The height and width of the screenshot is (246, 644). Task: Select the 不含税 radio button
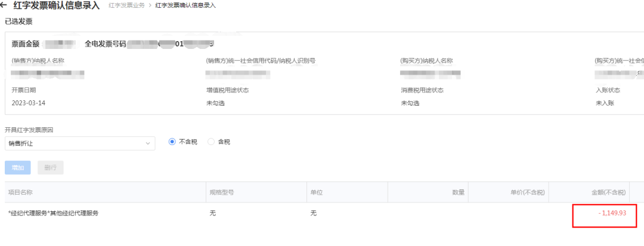pos(172,142)
